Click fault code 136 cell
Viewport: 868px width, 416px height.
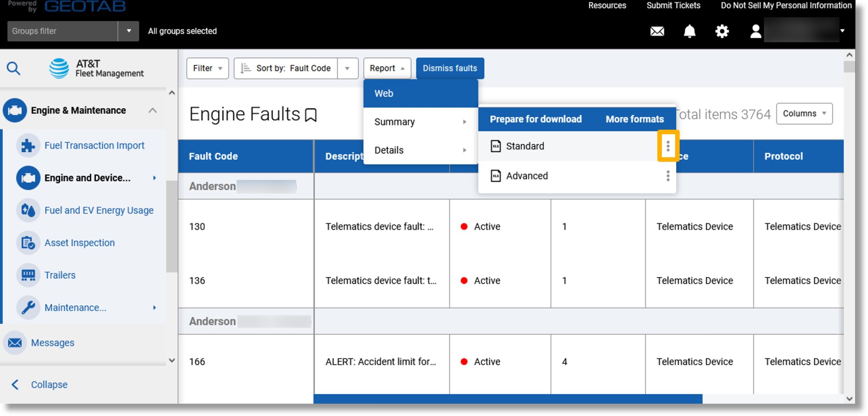pyautogui.click(x=246, y=281)
